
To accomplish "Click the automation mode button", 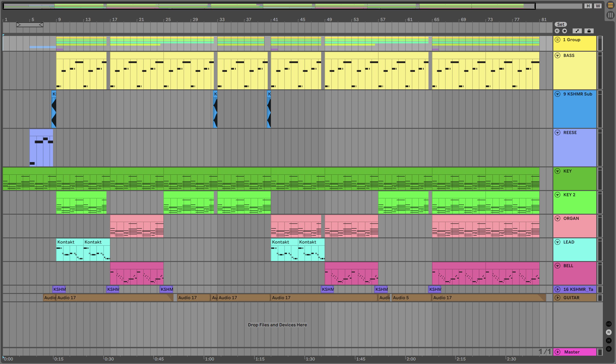I will click(x=577, y=31).
